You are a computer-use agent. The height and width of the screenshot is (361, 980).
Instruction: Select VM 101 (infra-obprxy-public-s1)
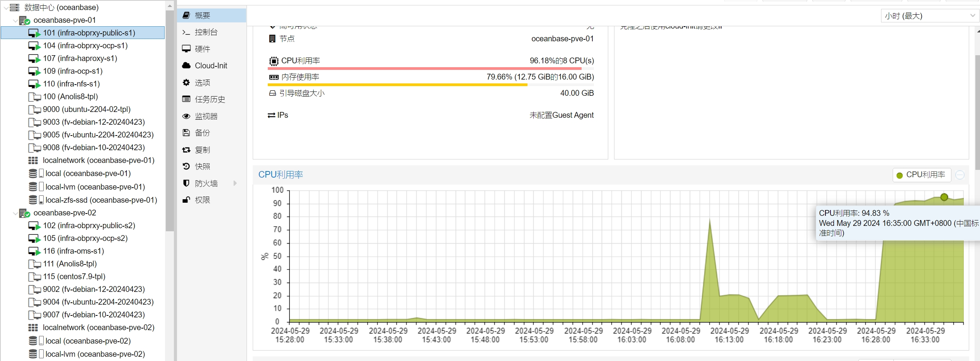83,33
